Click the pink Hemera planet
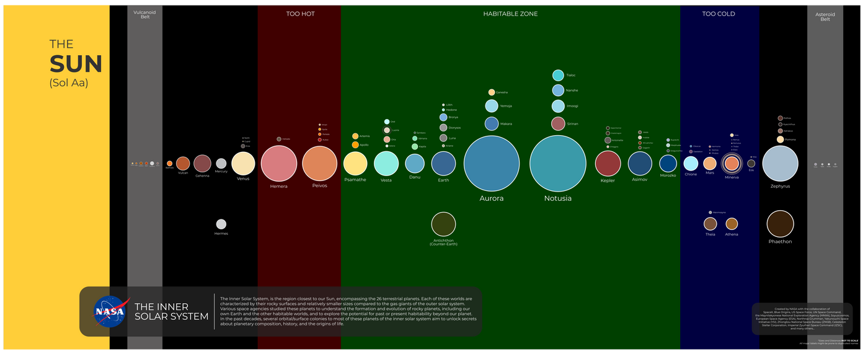 (278, 164)
